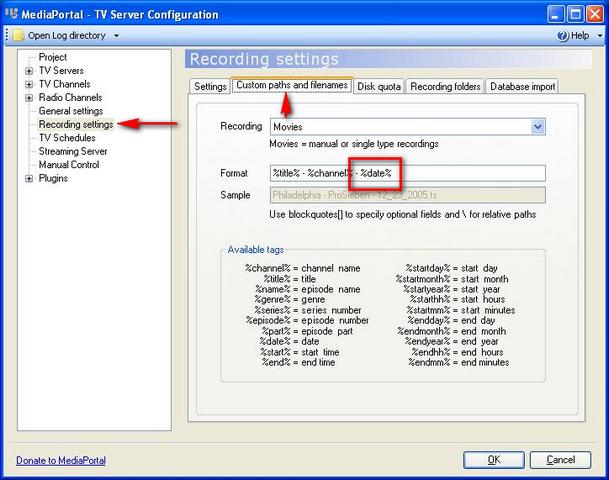
Task: Switch to the Settings tab
Action: click(x=210, y=87)
